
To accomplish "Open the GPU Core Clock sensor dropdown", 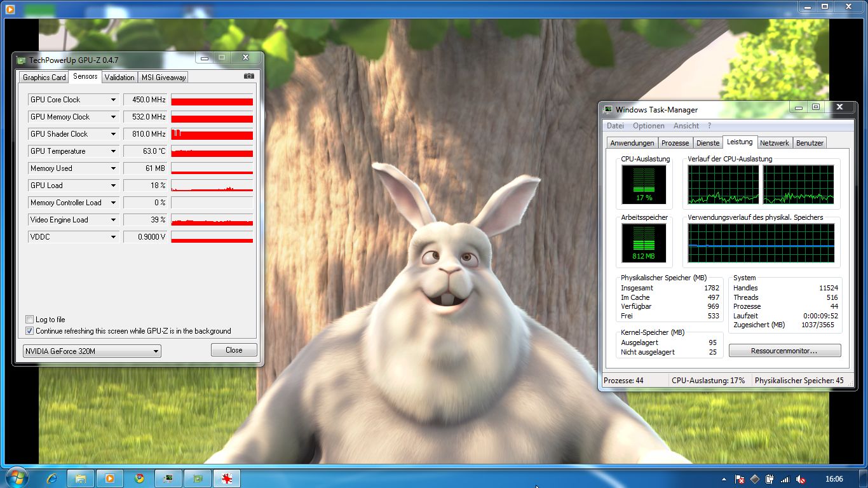I will [x=113, y=100].
